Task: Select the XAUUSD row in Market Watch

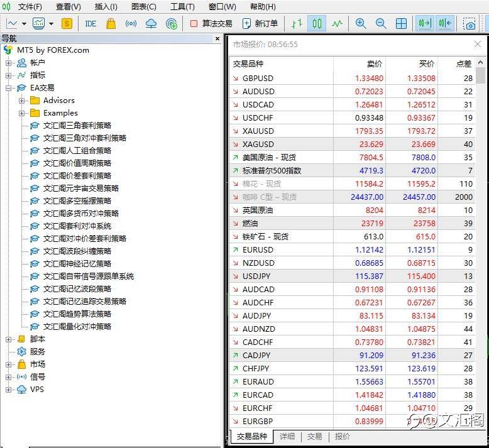Action: tap(352, 131)
